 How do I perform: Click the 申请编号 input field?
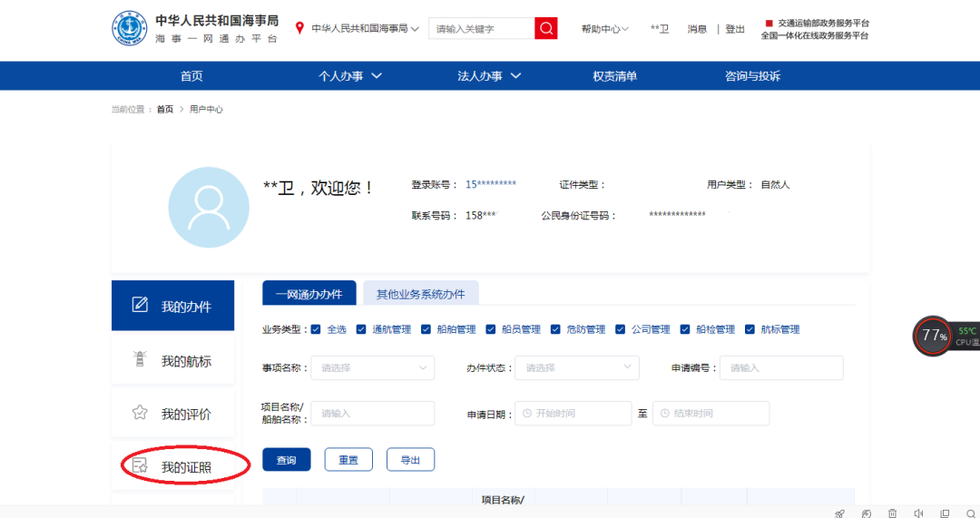[781, 367]
